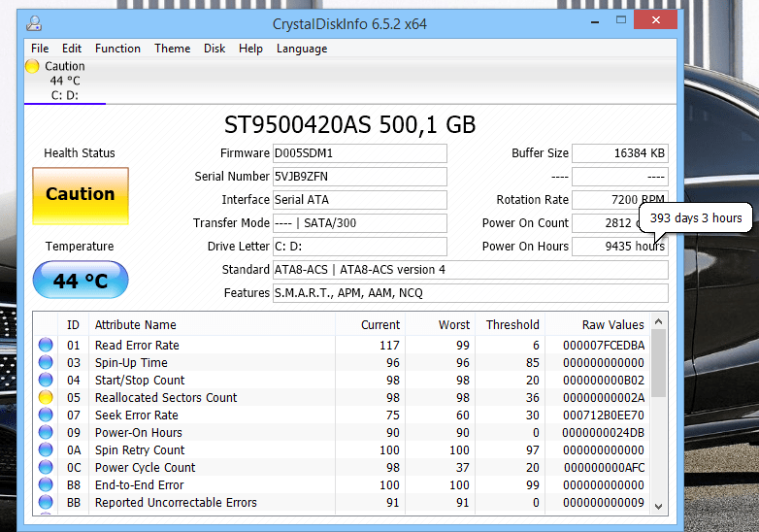Screen dimensions: 759x532
Task: Open the Theme menu
Action: (x=173, y=49)
